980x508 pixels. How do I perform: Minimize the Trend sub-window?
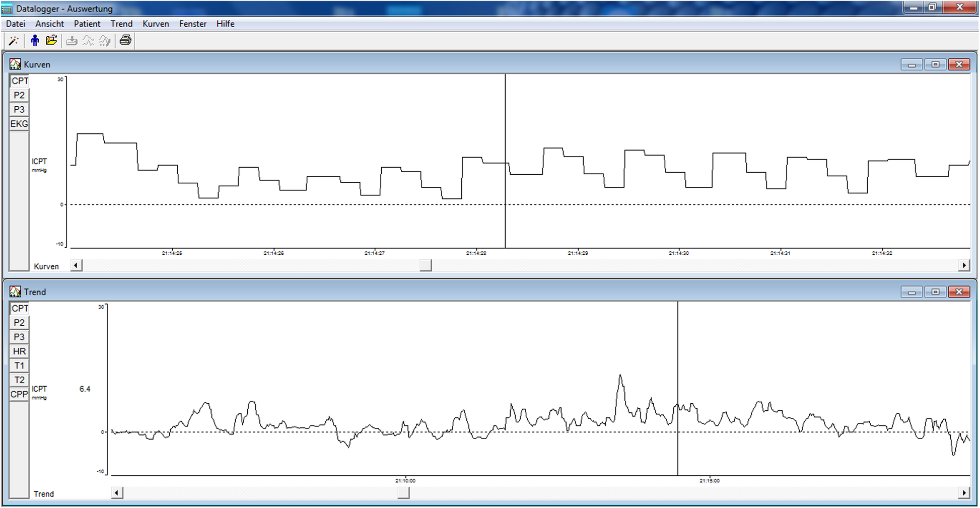coord(912,292)
